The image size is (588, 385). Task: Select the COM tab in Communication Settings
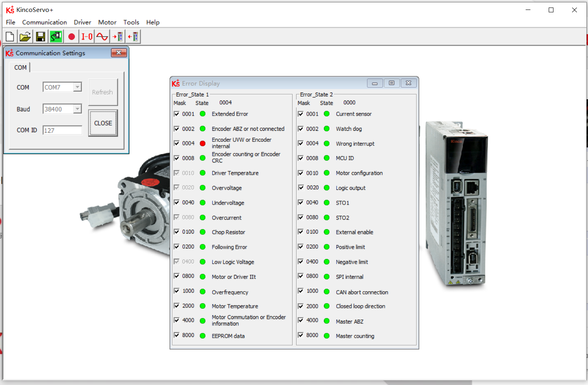point(21,68)
